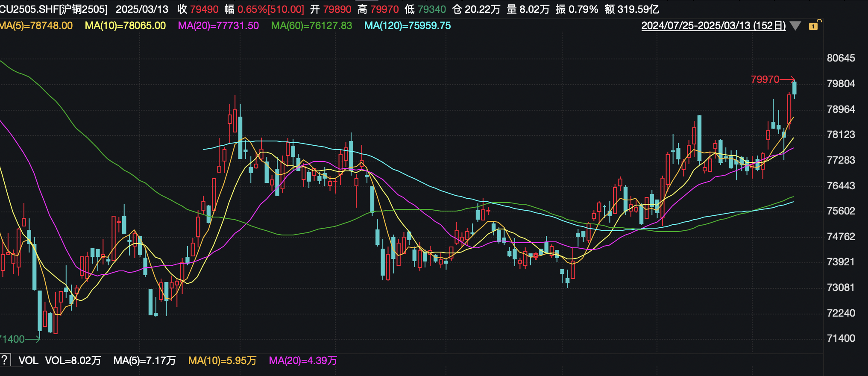Click the red 79970 high price arrow marker
Image resolution: width=868 pixels, height=376 pixels.
pos(772,79)
